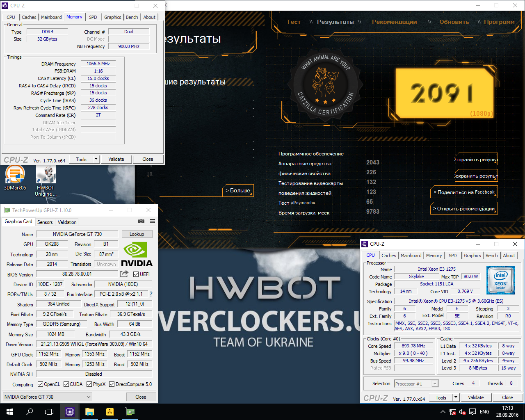This screenshot has width=525, height=420.
Task: Open the Mainboard tab in the memory CPU-Z window
Action: (51, 17)
